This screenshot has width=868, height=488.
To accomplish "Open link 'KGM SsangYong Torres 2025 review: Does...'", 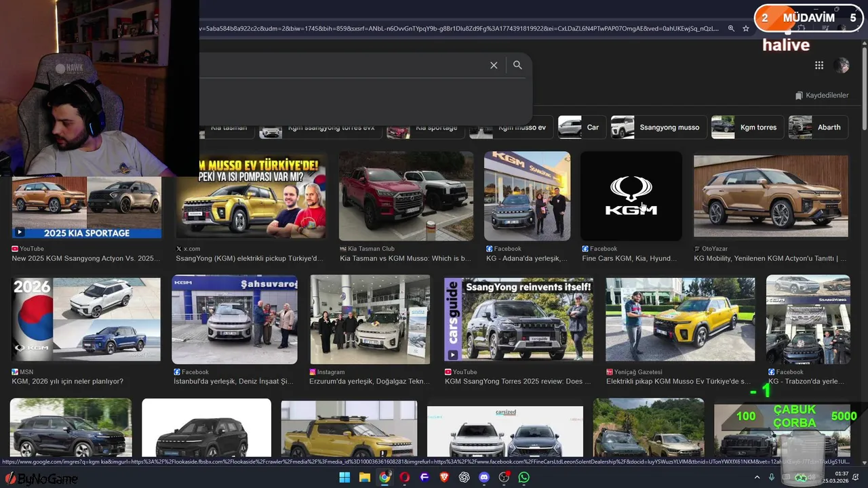I will tap(517, 382).
